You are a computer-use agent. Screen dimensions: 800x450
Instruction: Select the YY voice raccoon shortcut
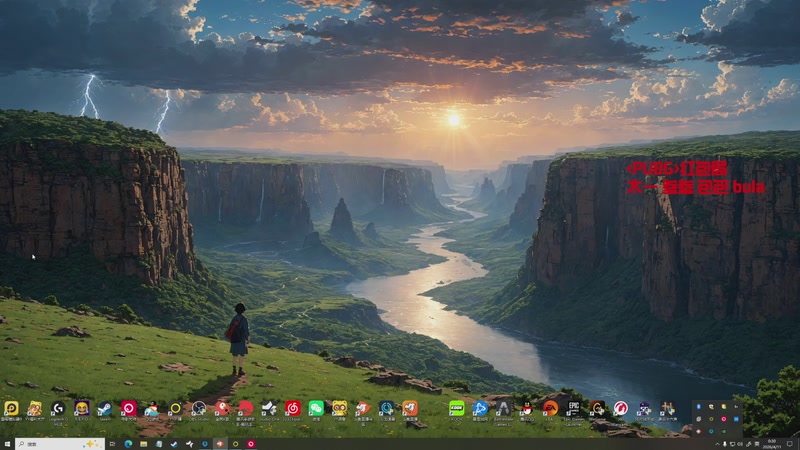[x=339, y=408]
